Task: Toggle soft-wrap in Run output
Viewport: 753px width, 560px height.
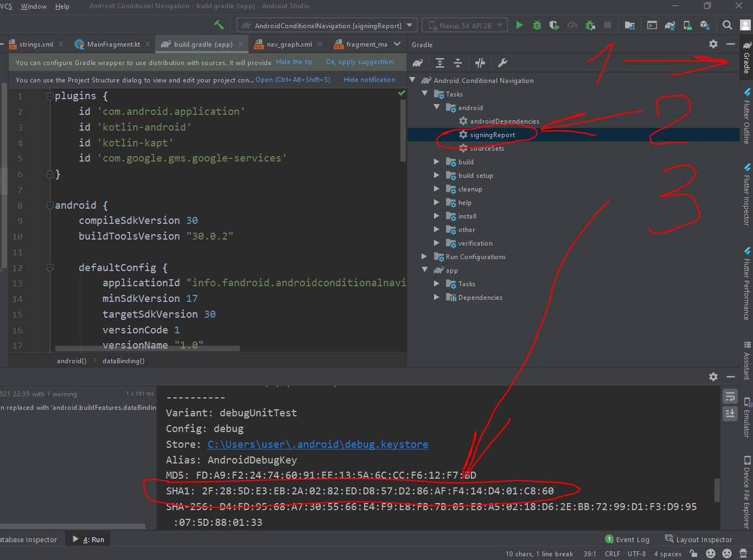Action: pyautogui.click(x=730, y=397)
